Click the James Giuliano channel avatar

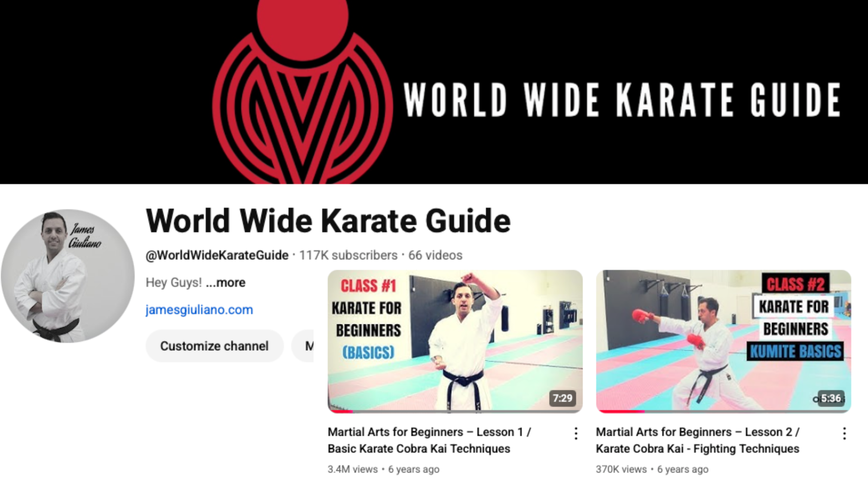coord(68,276)
